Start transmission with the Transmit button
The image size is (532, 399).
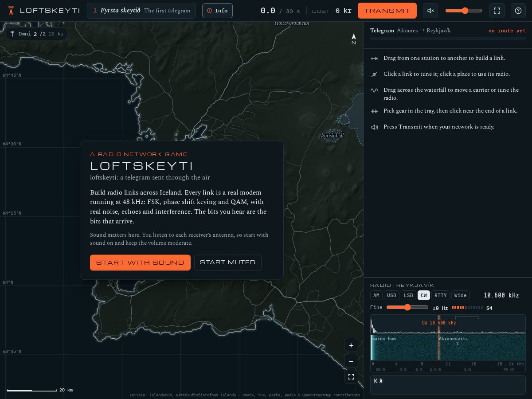pyautogui.click(x=387, y=11)
